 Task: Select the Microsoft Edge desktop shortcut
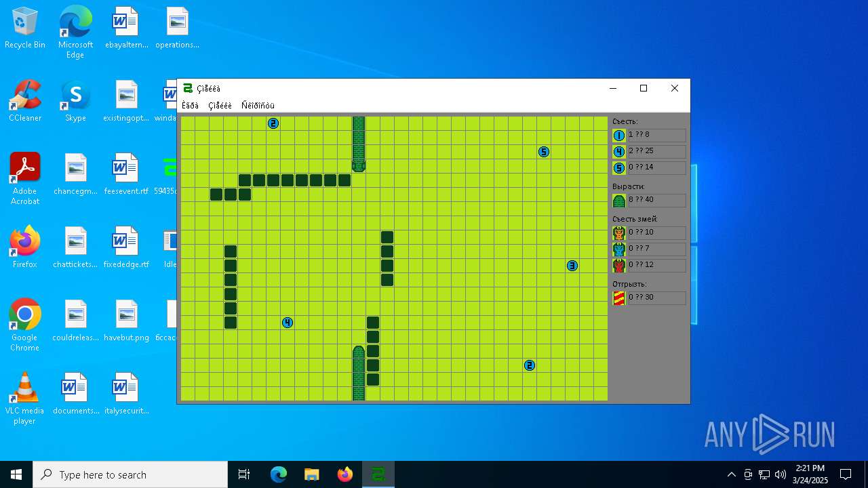(x=75, y=33)
